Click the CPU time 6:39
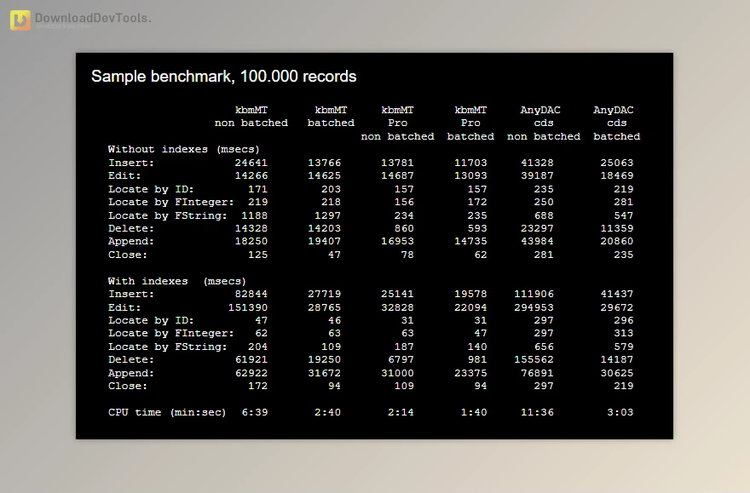This screenshot has width=750, height=493. (x=254, y=412)
